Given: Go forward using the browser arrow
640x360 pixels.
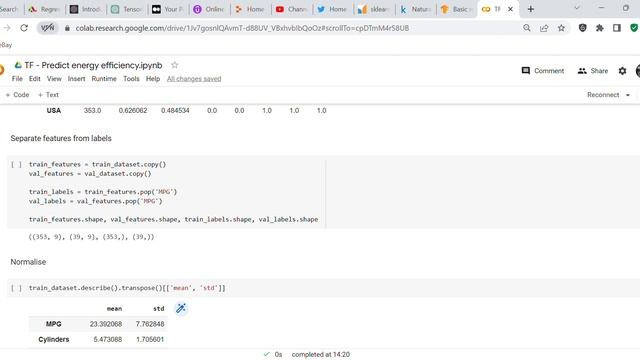Looking at the screenshot, I should 7,28.
